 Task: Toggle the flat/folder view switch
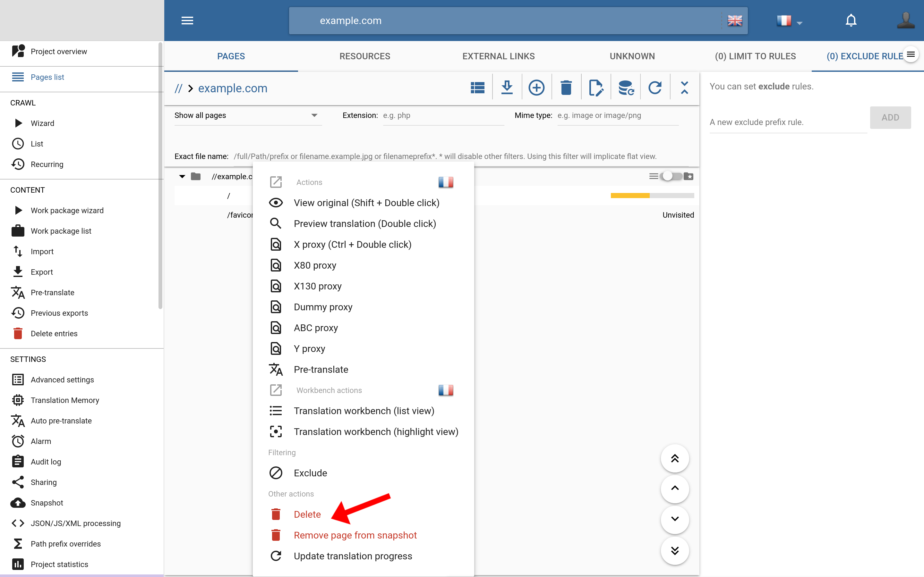pos(671,176)
